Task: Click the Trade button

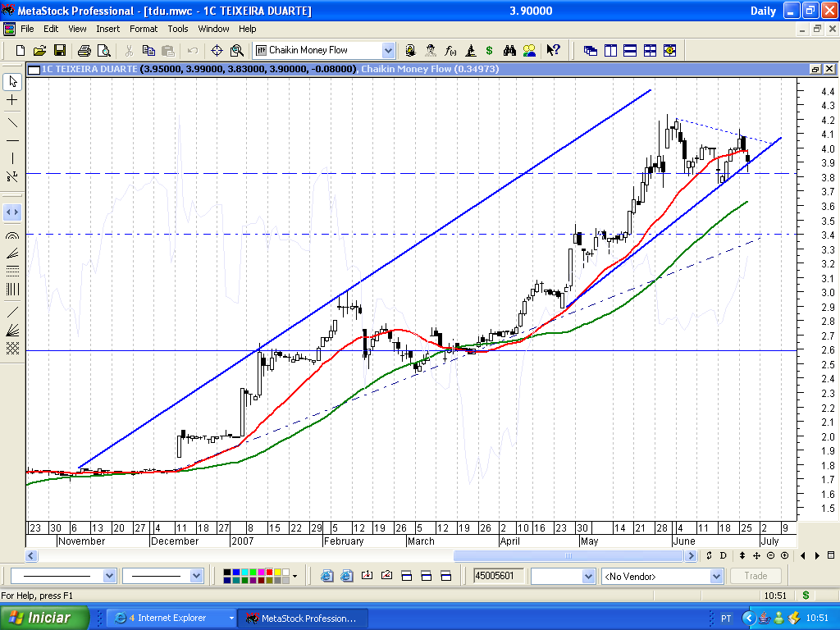Action: click(x=756, y=576)
